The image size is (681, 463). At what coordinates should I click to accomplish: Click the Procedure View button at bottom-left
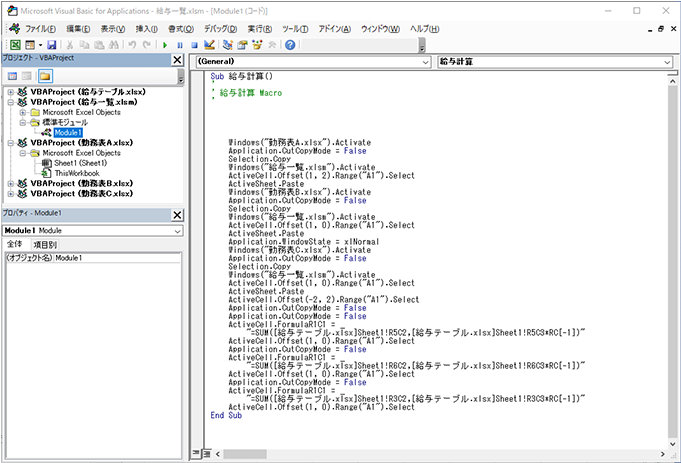197,453
